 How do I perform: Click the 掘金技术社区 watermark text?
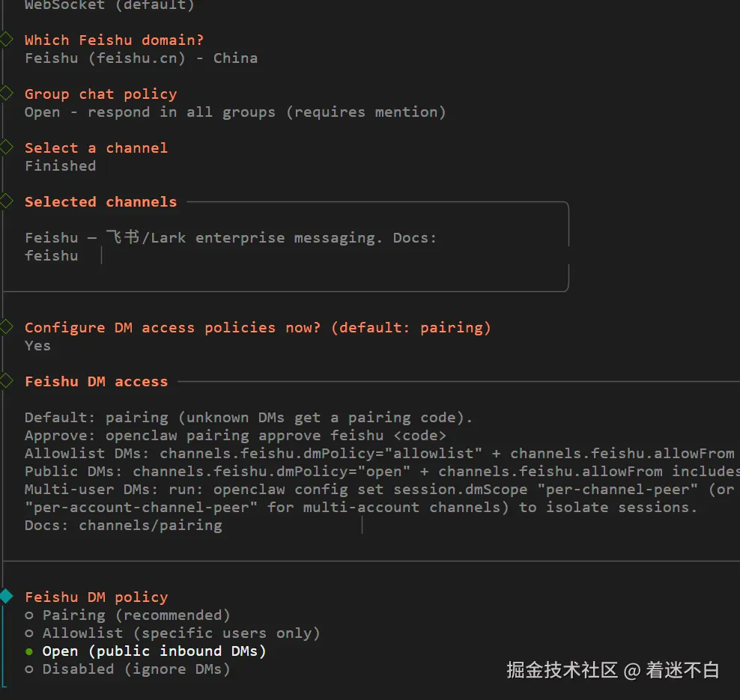tap(562, 669)
